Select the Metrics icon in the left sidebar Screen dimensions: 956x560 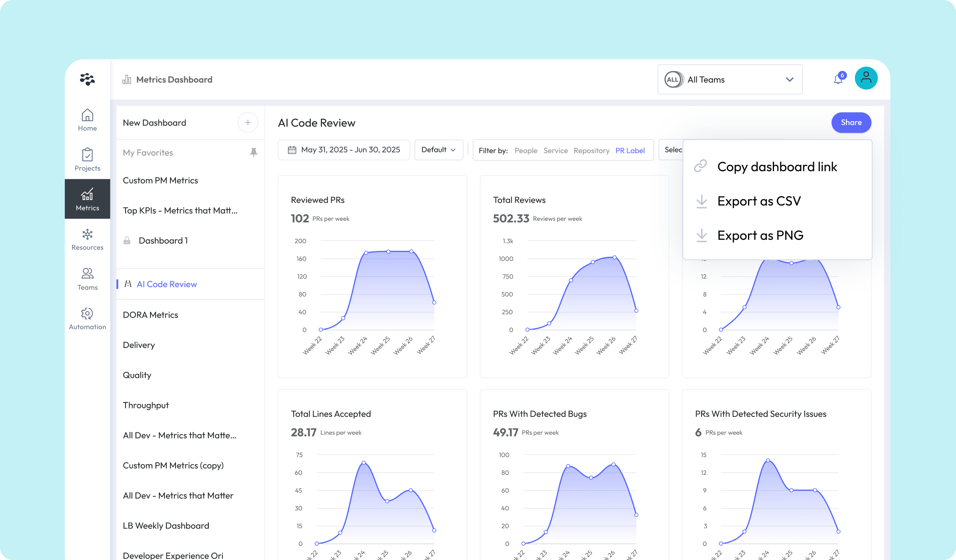87,199
